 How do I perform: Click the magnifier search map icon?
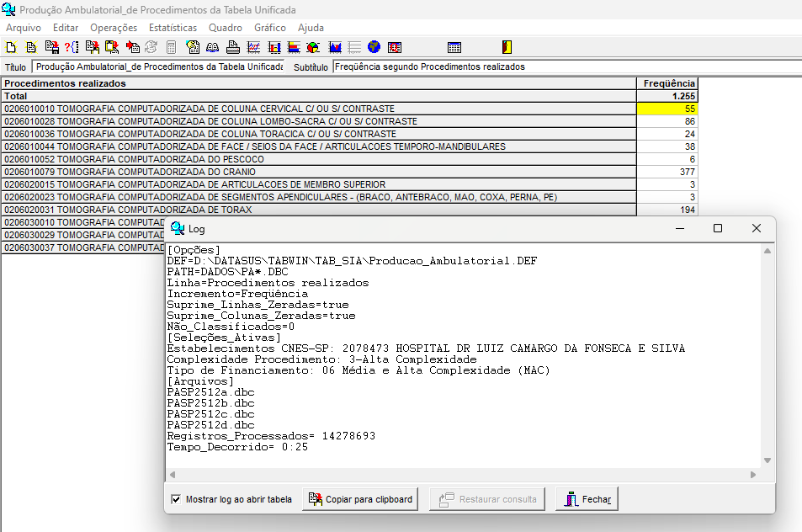(395, 48)
